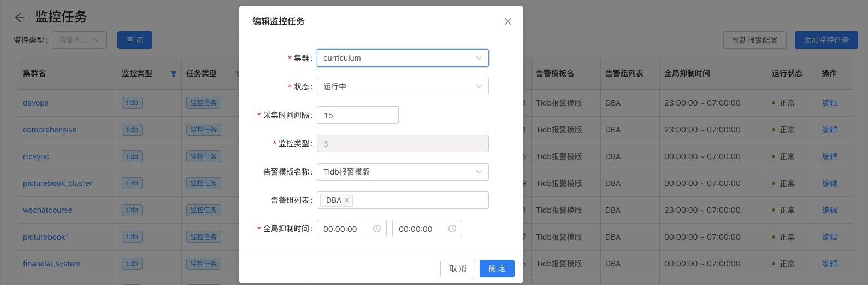Open the 监控类型 filter dropdown in the toolbar

click(79, 40)
